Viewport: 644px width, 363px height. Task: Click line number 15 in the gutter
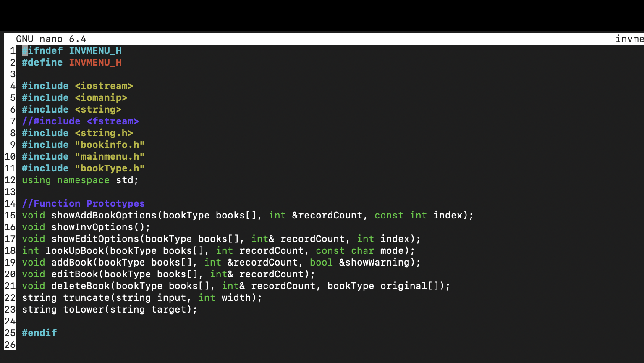tap(10, 215)
